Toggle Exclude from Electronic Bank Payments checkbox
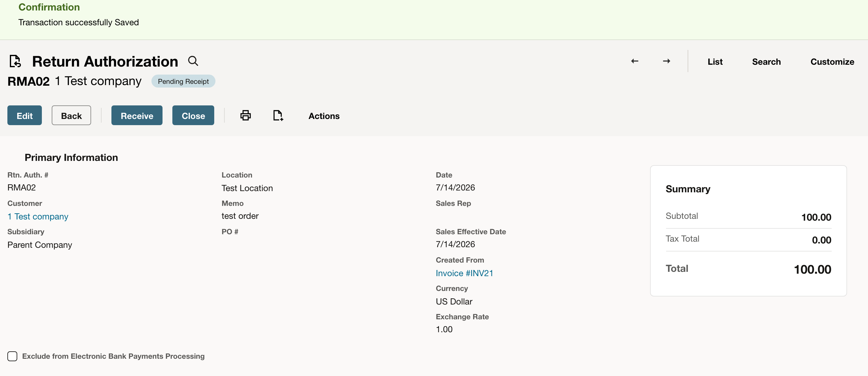868x376 pixels. 13,356
